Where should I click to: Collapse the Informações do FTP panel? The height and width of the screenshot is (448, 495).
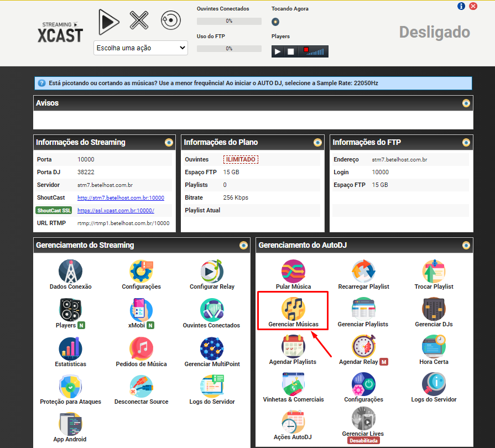[x=466, y=143]
